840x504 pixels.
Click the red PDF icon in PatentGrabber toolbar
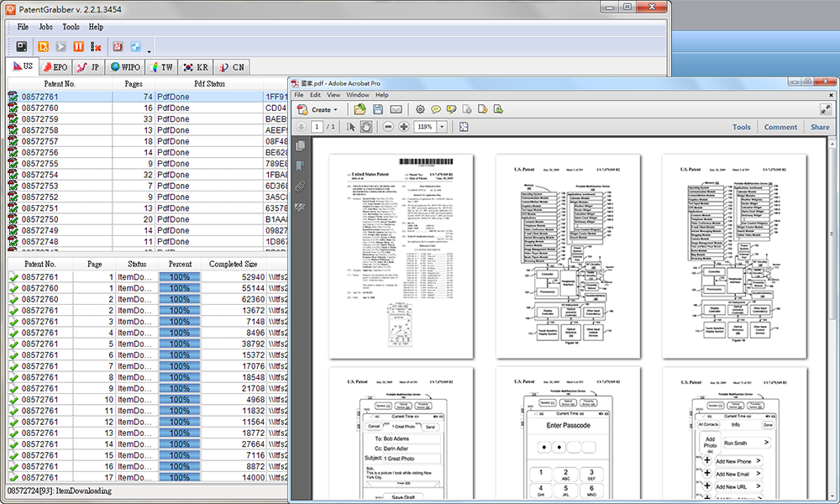point(118,46)
